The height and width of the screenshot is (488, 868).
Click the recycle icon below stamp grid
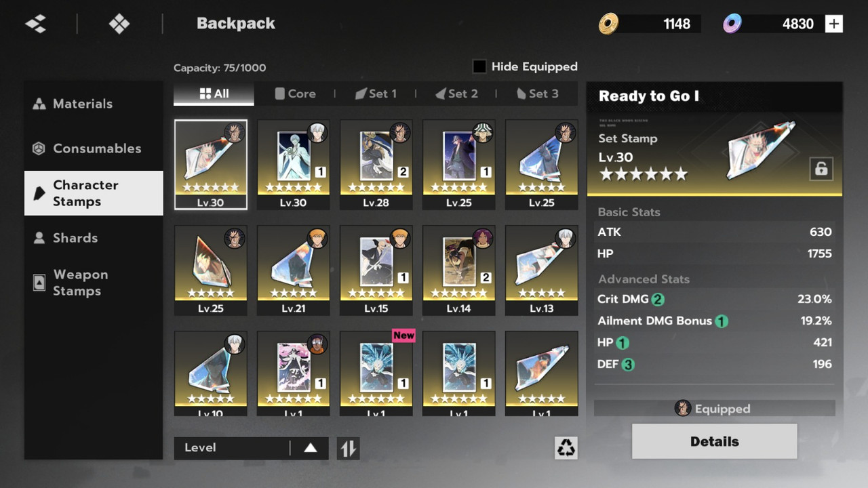click(x=566, y=447)
